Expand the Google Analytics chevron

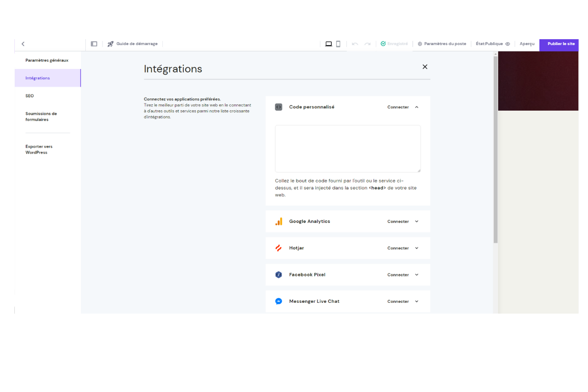pos(417,221)
